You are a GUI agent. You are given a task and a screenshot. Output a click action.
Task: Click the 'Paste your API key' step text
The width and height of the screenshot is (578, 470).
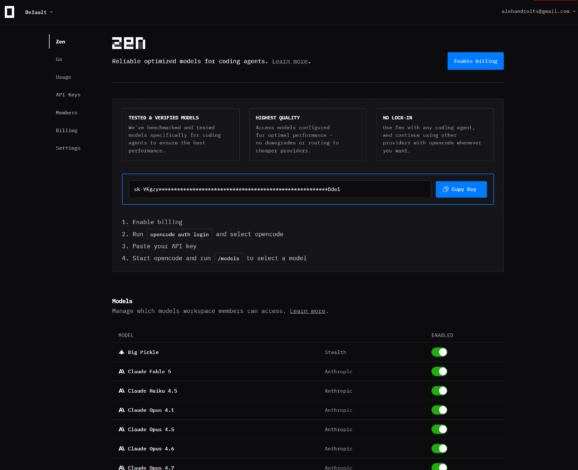[x=164, y=246]
